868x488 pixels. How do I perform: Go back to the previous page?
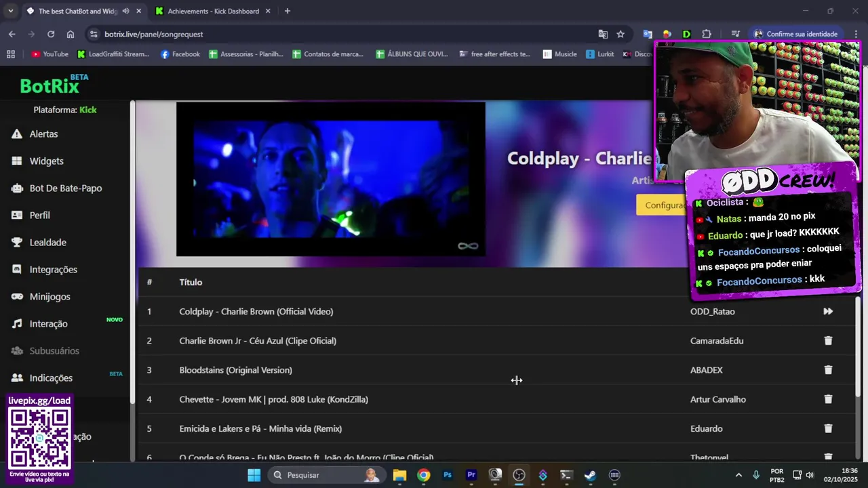12,34
